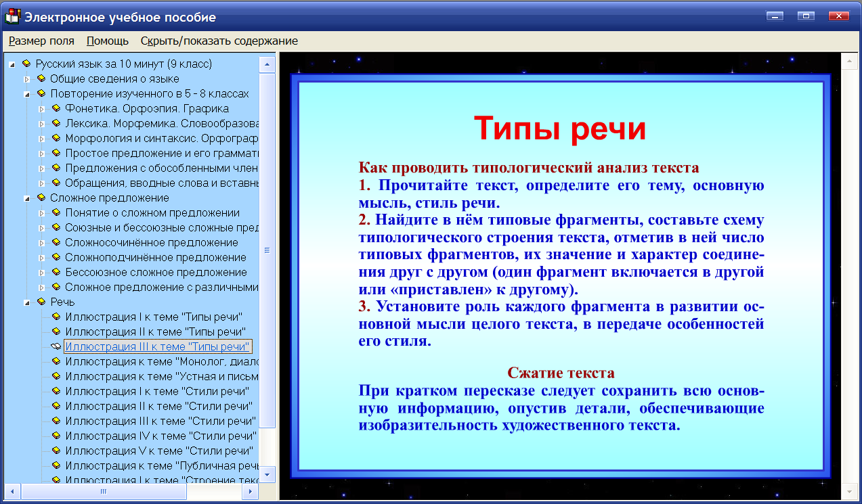Image resolution: width=862 pixels, height=504 pixels.
Task: Click "Скрыть/показать содержание" to hide contents
Action: click(x=218, y=41)
